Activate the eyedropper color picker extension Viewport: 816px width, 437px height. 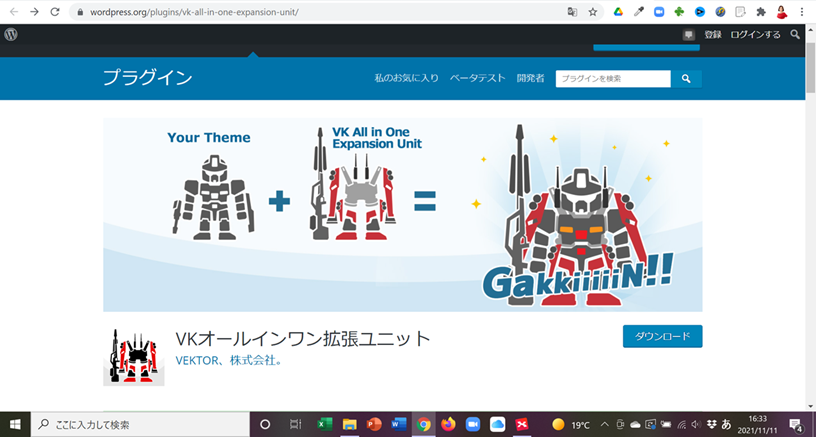coord(639,12)
